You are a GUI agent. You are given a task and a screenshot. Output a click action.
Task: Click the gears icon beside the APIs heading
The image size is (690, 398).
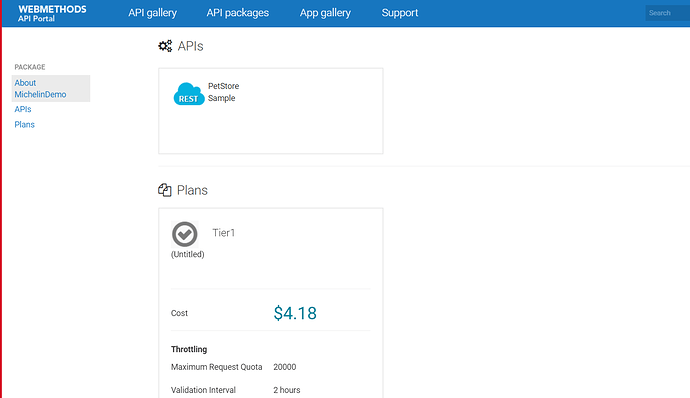165,46
